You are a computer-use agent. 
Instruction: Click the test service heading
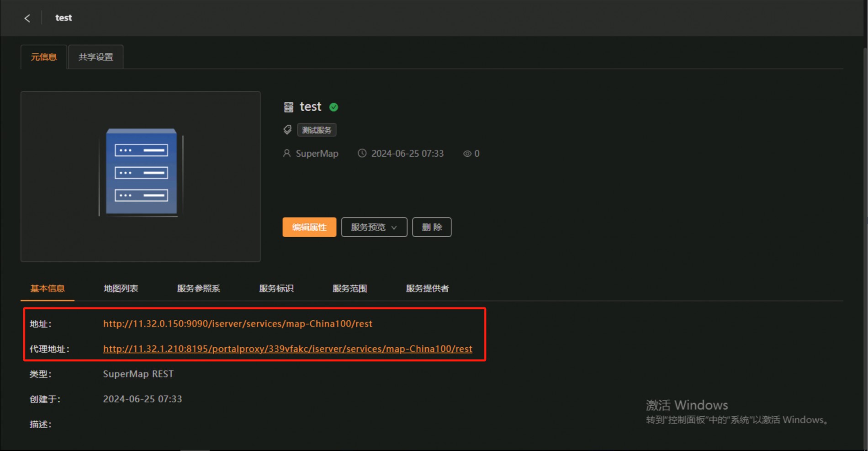coord(311,107)
